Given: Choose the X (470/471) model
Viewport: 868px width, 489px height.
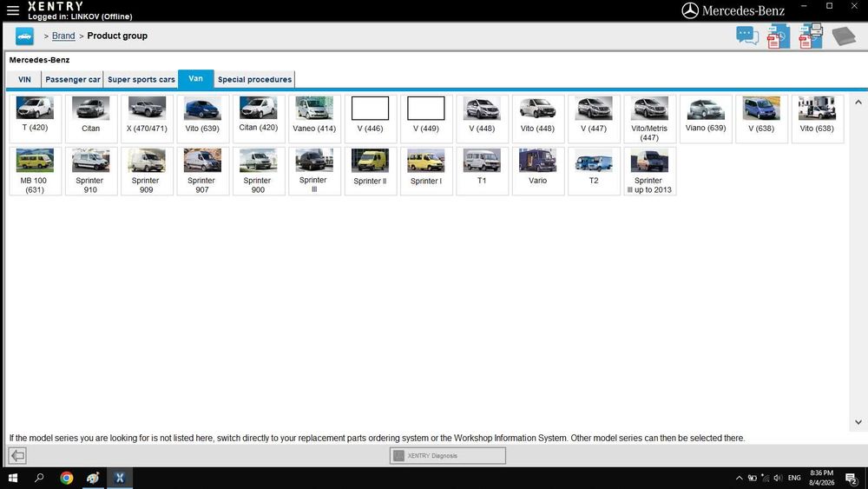Looking at the screenshot, I should pyautogui.click(x=148, y=119).
